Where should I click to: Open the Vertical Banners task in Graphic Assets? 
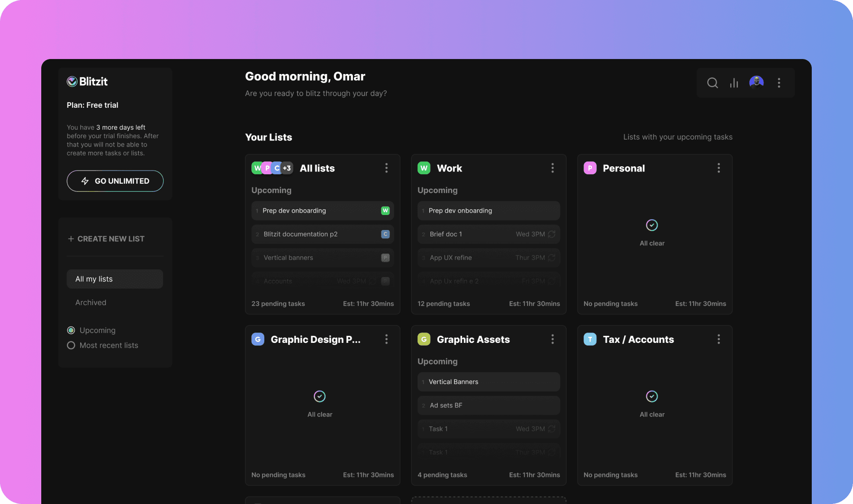pyautogui.click(x=489, y=382)
